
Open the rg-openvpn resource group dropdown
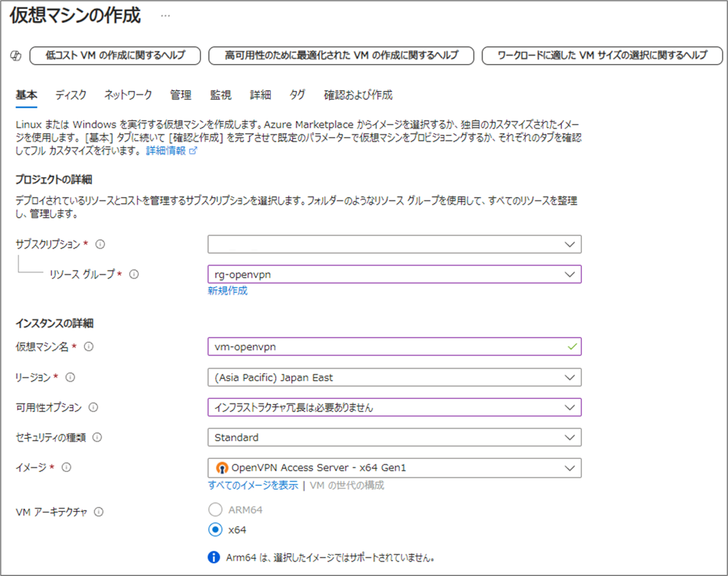[x=394, y=275]
